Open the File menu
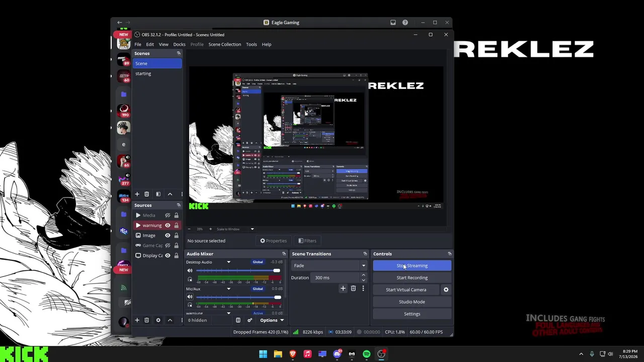 pos(138,44)
